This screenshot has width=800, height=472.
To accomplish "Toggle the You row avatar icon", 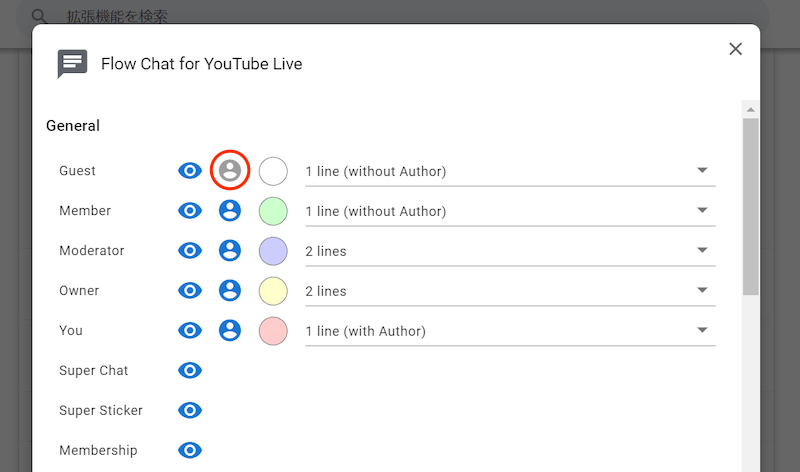I will click(230, 331).
